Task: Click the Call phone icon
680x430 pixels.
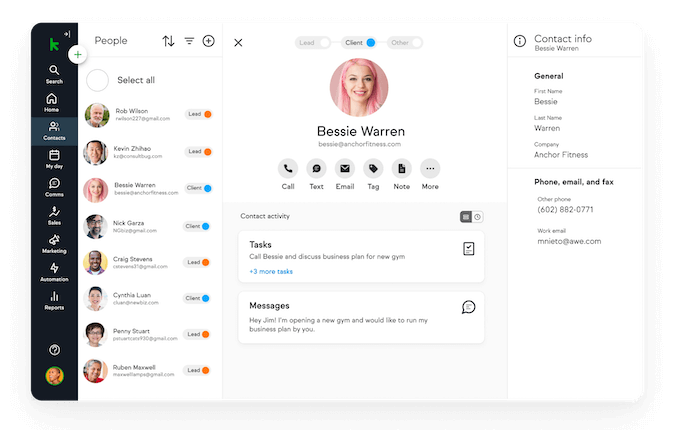Action: pyautogui.click(x=288, y=168)
